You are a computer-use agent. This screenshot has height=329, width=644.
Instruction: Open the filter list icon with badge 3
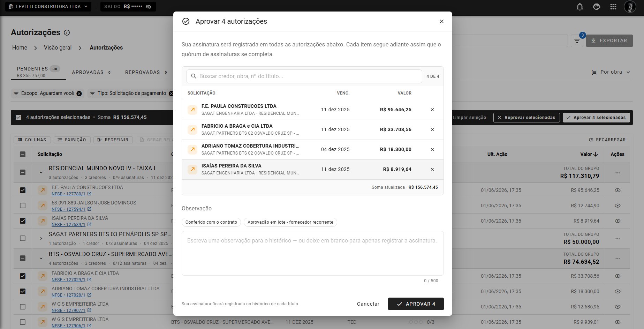point(577,41)
